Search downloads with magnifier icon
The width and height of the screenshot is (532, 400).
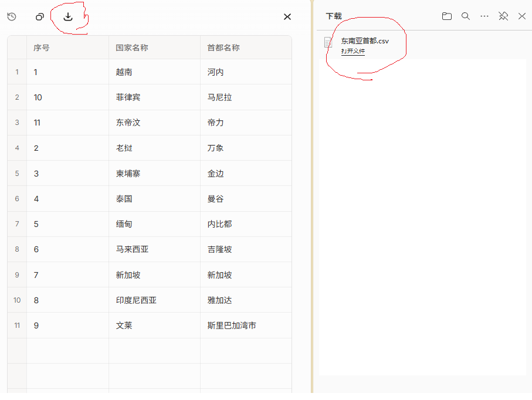[x=466, y=16]
